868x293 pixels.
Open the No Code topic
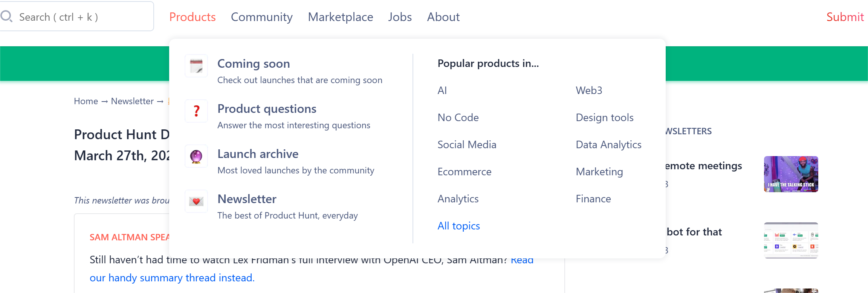coord(458,117)
